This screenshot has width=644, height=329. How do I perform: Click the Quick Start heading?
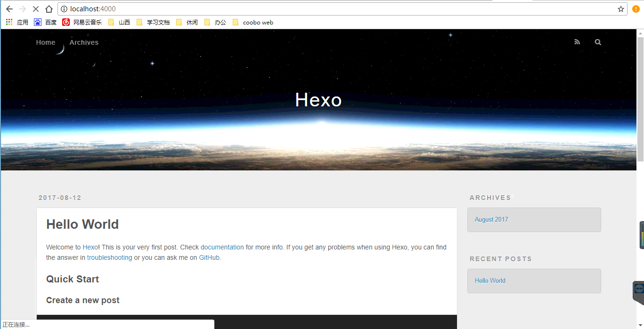[x=73, y=279]
